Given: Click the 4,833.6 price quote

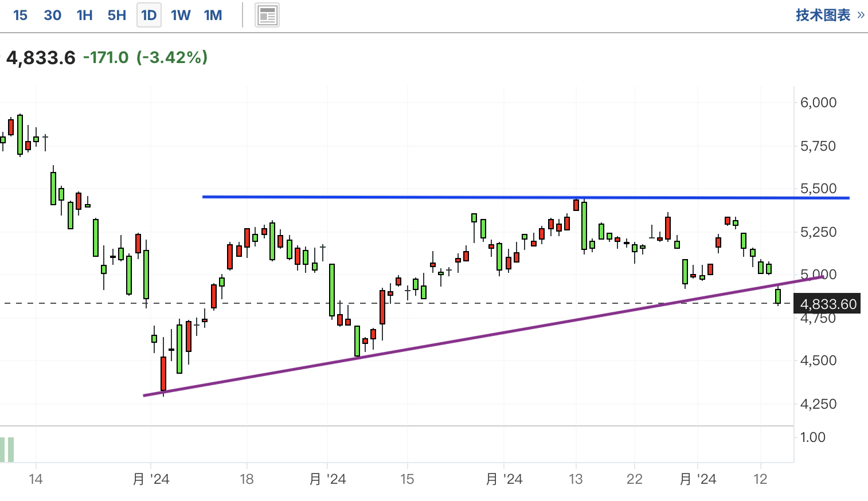Looking at the screenshot, I should pyautogui.click(x=41, y=58).
